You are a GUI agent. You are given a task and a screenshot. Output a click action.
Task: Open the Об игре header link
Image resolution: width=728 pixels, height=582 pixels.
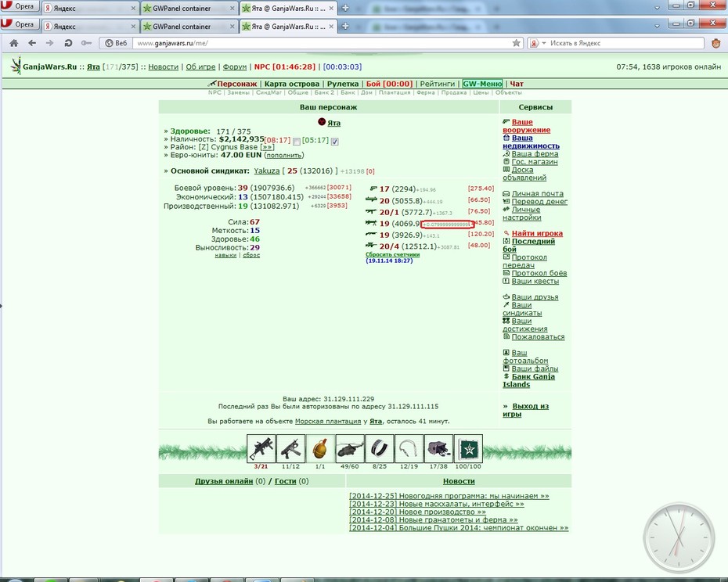click(x=200, y=66)
